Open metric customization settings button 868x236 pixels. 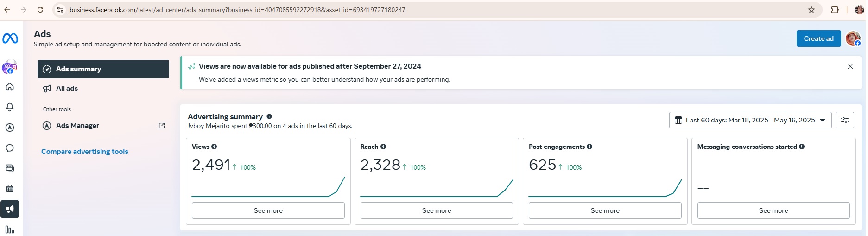click(844, 120)
